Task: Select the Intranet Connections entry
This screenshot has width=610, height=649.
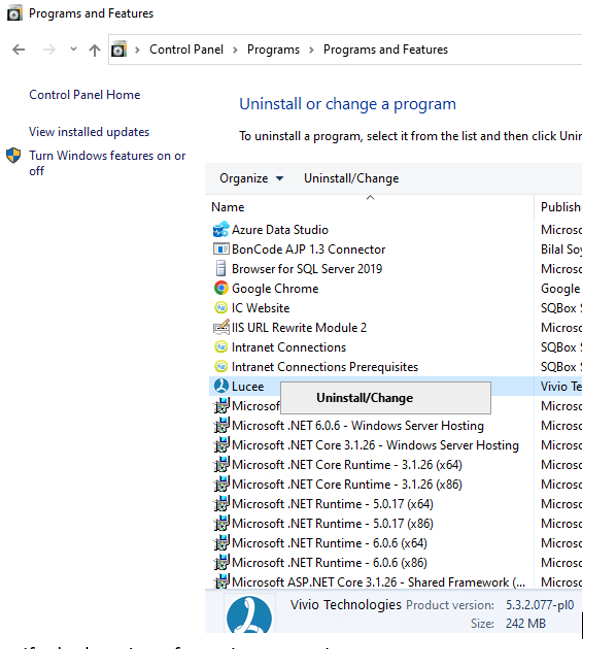Action: point(288,347)
